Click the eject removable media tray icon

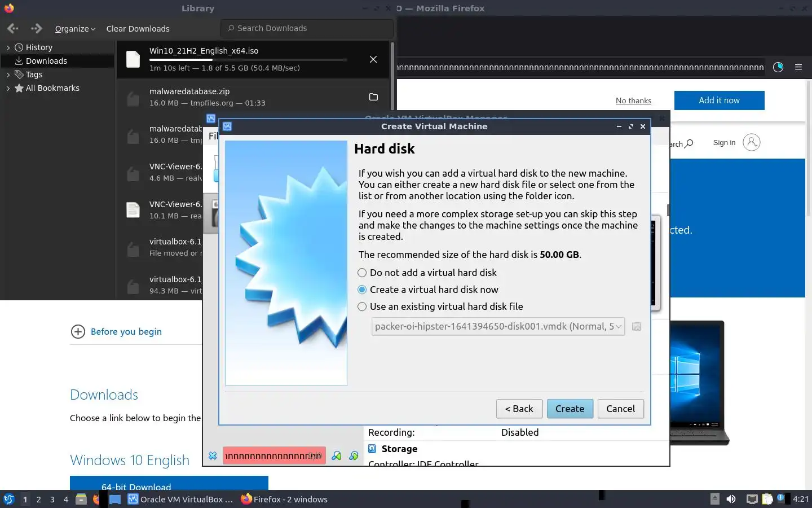click(714, 499)
